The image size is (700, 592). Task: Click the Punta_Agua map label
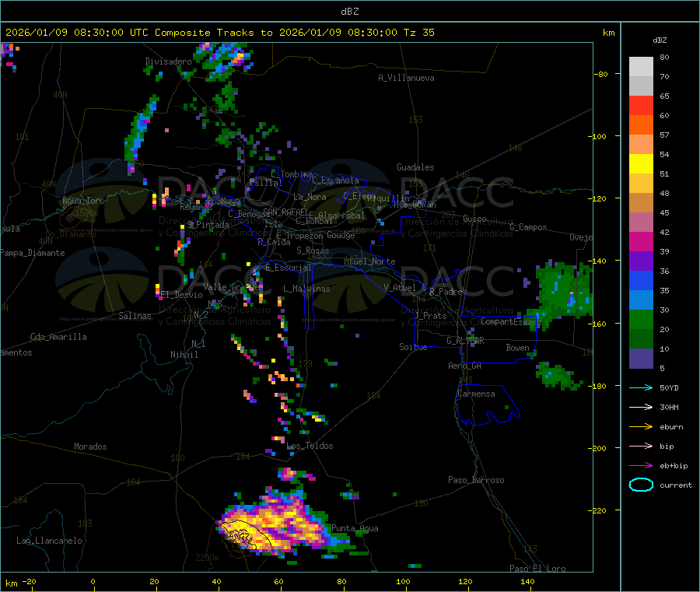(355, 529)
